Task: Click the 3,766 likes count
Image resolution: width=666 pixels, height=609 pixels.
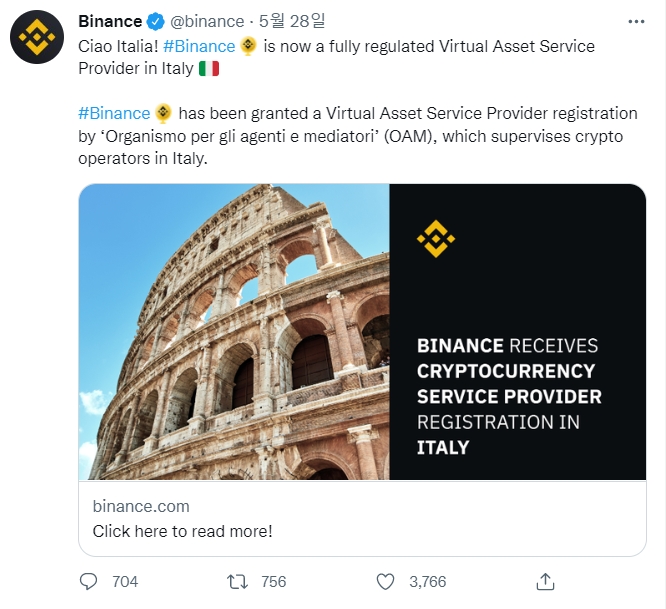Action: 426,581
